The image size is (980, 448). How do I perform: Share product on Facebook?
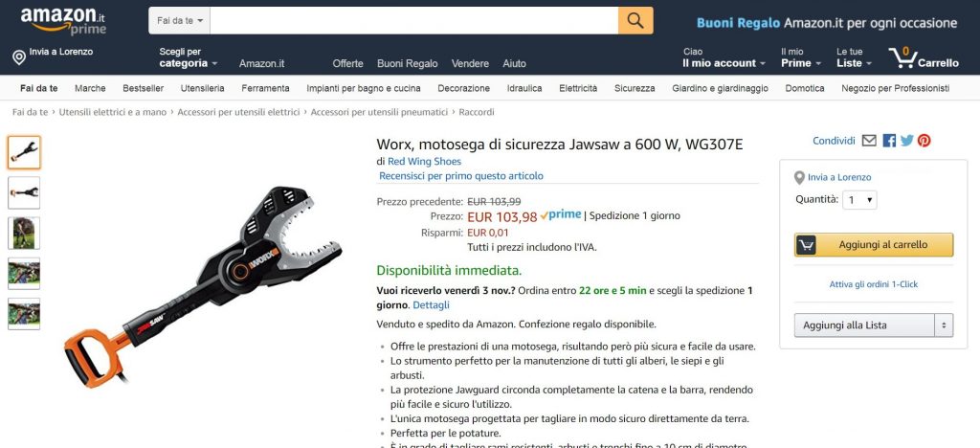[x=889, y=141]
